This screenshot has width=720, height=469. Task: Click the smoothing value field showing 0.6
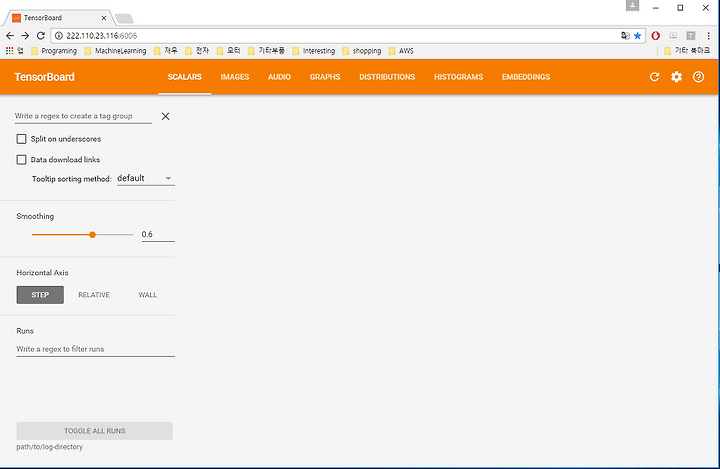[158, 234]
